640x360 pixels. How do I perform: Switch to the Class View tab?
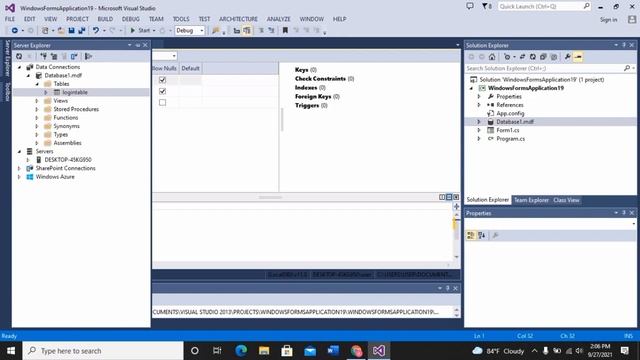(x=566, y=200)
